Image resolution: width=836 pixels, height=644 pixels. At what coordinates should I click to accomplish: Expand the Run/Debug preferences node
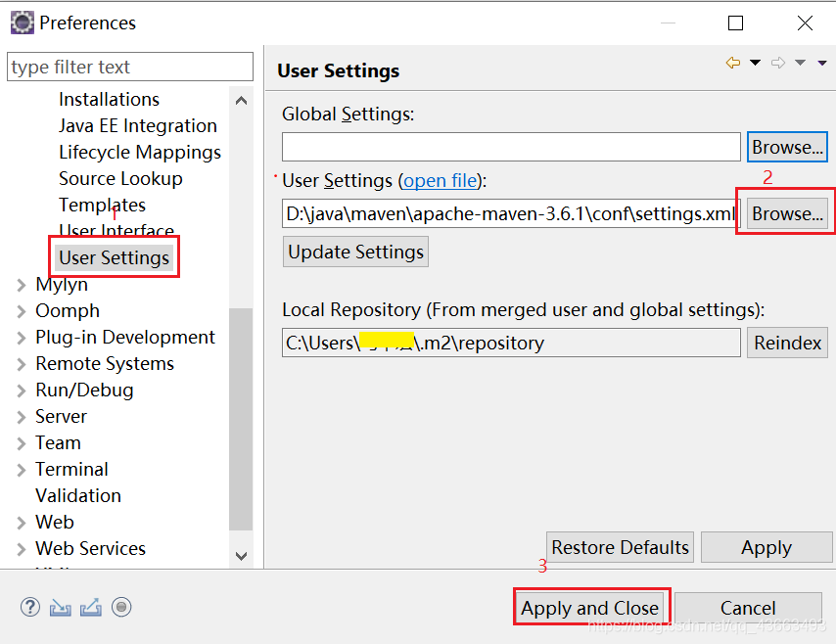click(22, 391)
